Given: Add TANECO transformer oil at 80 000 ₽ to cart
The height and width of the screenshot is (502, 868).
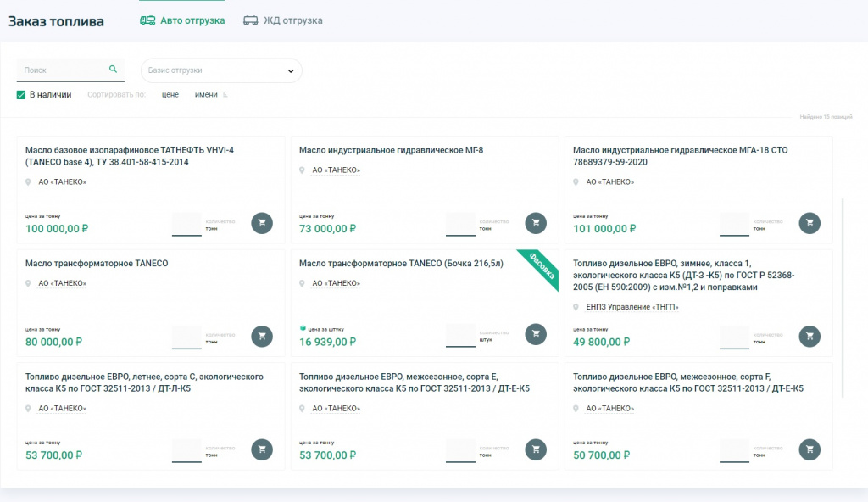Looking at the screenshot, I should coord(262,337).
